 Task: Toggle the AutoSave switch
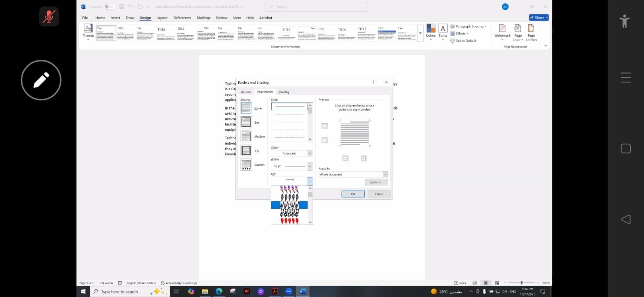click(x=110, y=7)
